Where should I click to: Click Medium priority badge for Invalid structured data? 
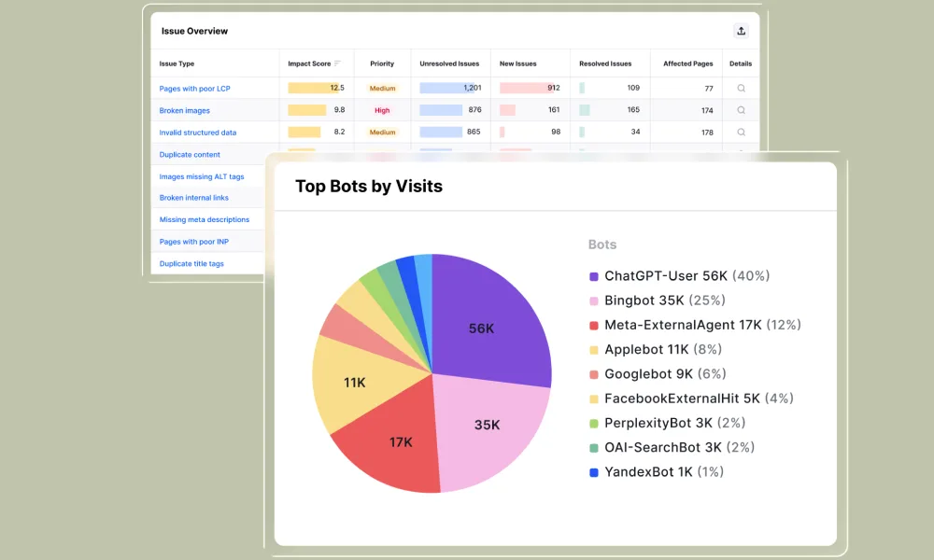pyautogui.click(x=382, y=133)
